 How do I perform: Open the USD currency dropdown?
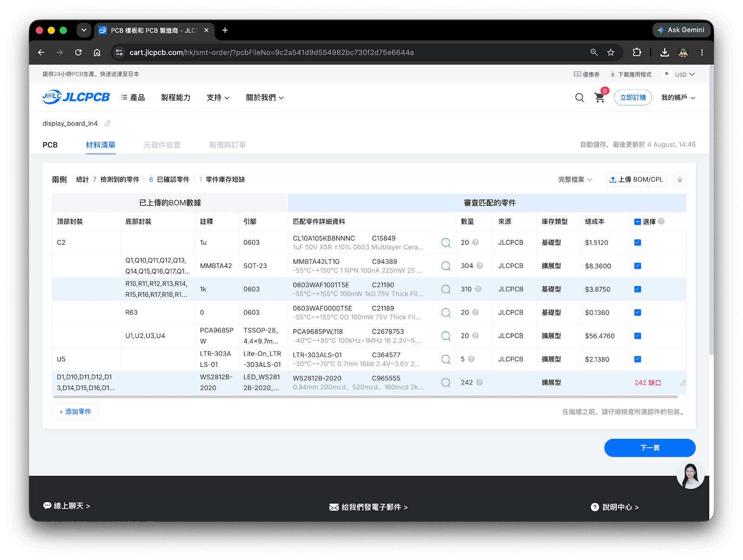(x=684, y=74)
